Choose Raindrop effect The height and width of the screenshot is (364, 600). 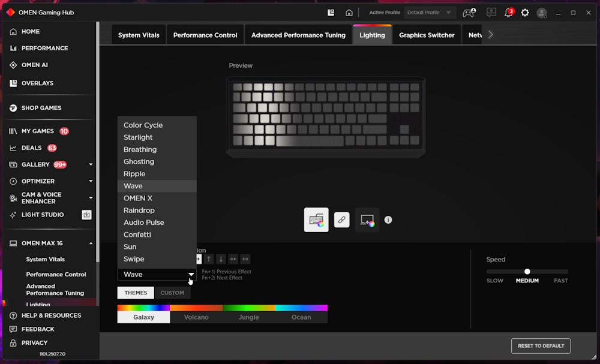(x=157, y=210)
